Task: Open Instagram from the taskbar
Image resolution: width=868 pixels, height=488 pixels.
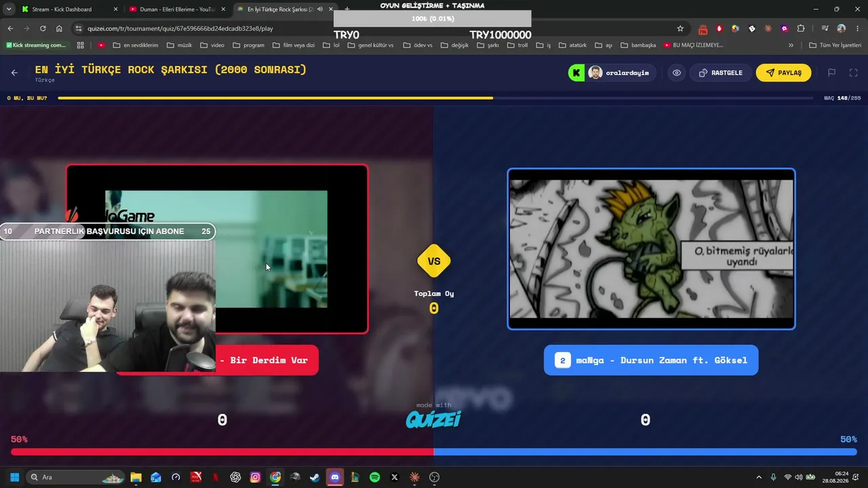Action: [255, 477]
